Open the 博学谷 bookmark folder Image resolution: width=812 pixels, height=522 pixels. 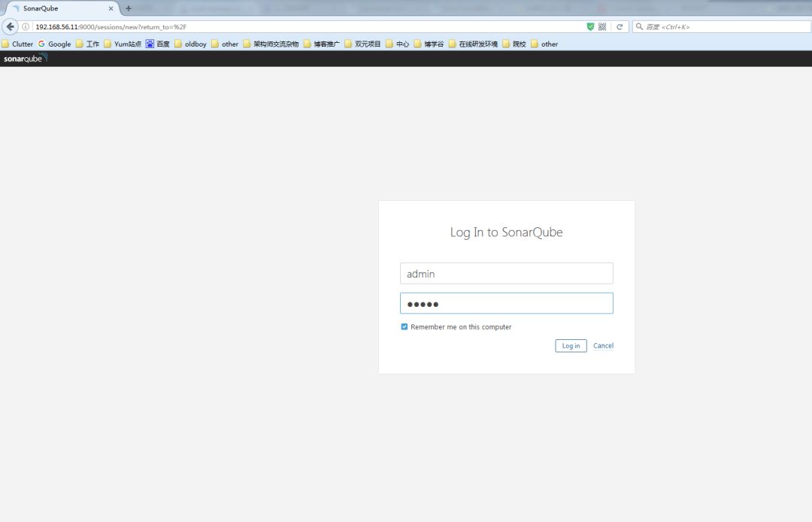(x=429, y=44)
